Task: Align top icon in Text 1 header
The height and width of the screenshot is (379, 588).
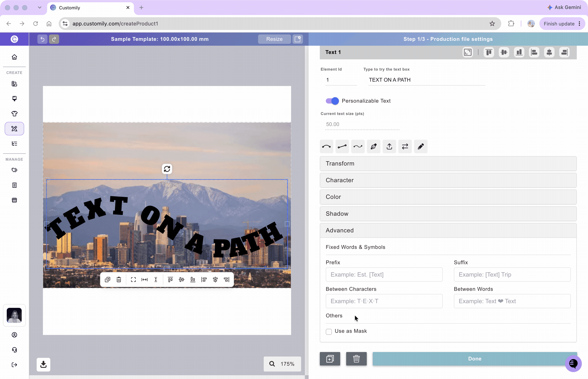Action: [x=489, y=52]
